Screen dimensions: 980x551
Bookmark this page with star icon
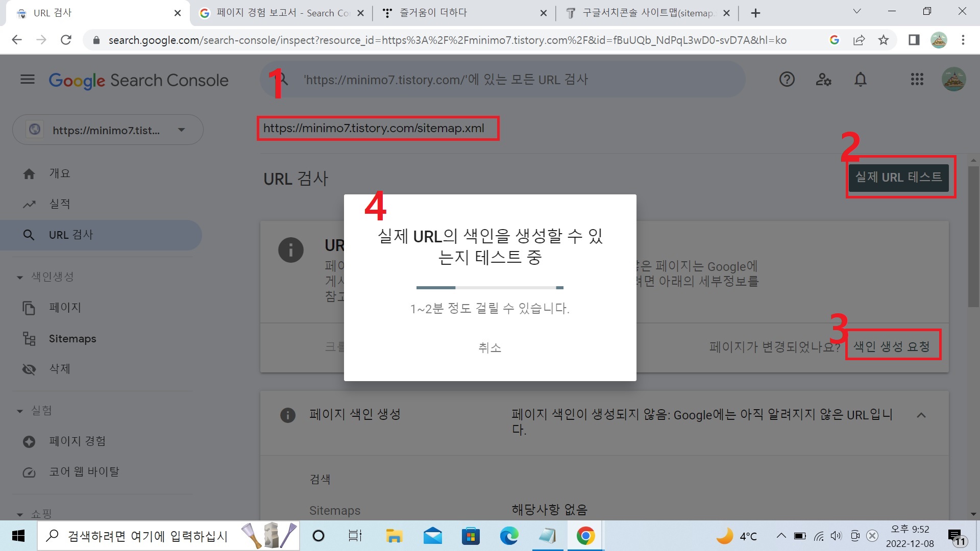[x=884, y=40]
